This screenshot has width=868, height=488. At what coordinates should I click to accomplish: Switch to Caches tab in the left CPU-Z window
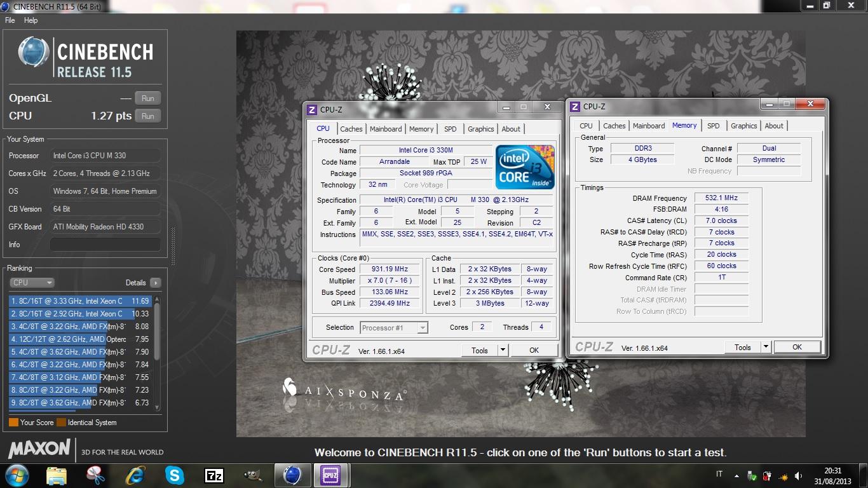pos(351,129)
